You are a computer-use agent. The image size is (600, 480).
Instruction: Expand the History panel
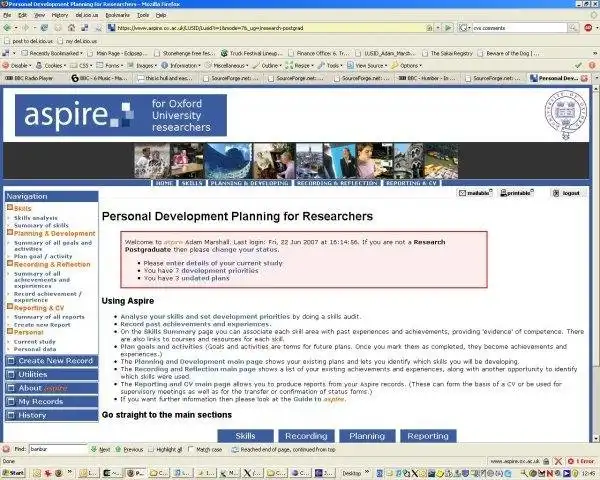click(x=51, y=415)
